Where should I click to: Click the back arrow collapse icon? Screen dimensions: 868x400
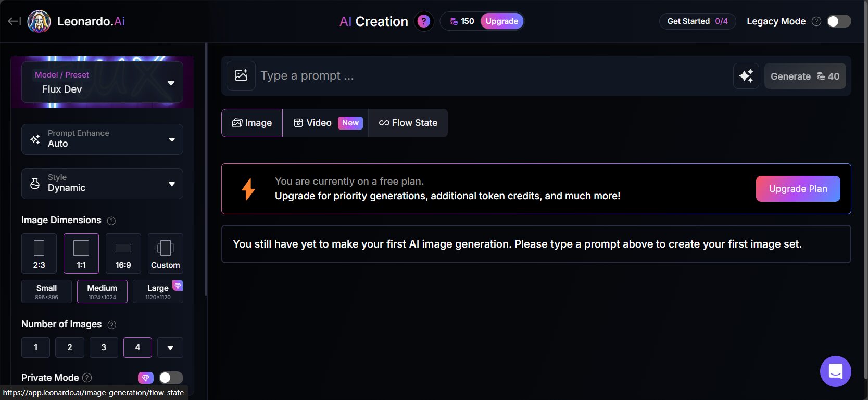tap(14, 21)
